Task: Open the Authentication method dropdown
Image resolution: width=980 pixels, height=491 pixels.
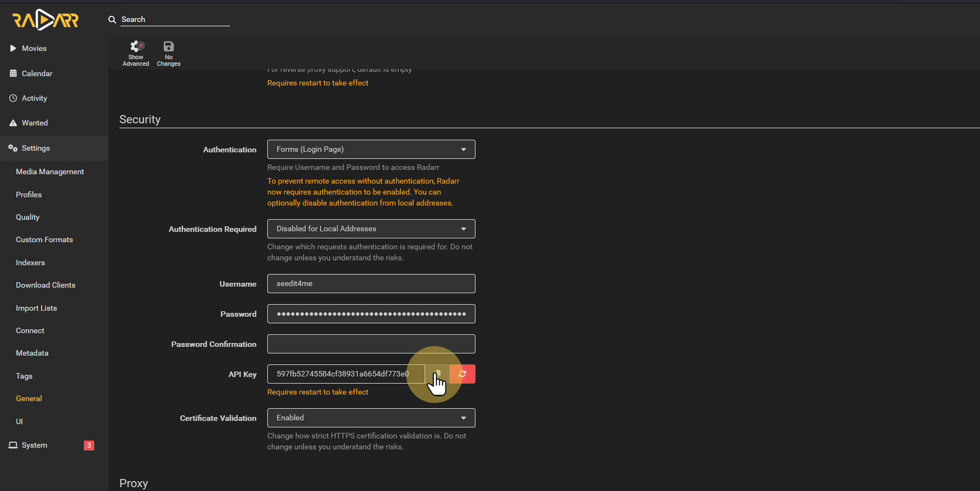Action: 371,150
